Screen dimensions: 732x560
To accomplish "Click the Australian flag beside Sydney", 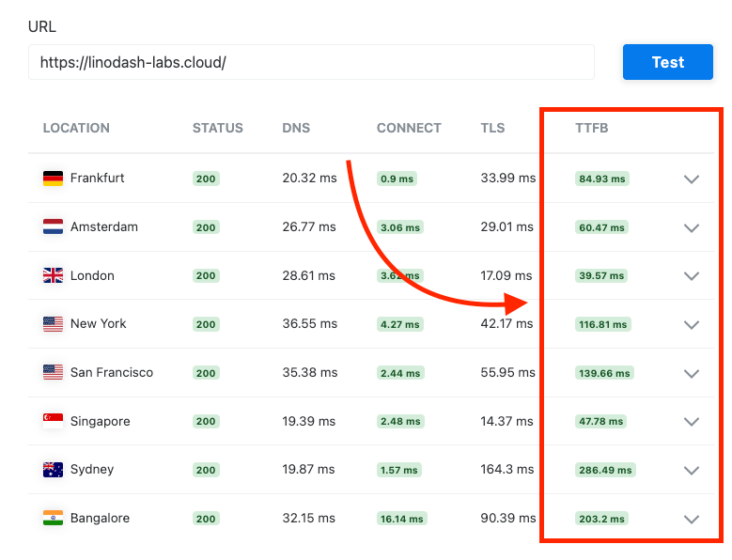I will tap(53, 470).
